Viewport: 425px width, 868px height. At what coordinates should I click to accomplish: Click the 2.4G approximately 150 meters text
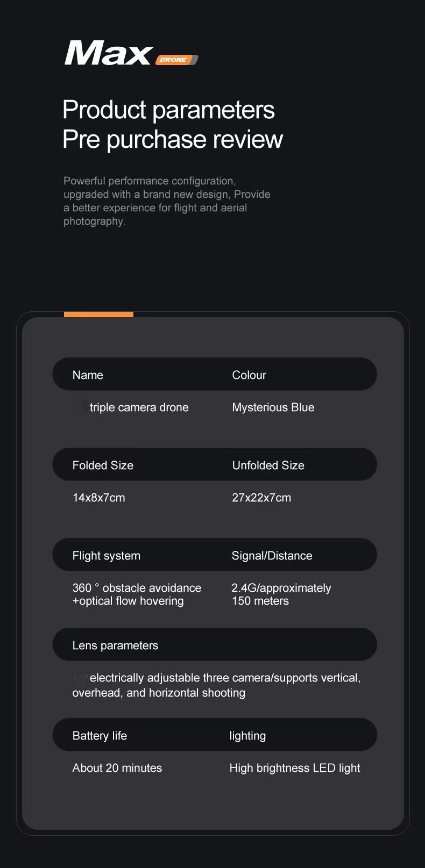281,594
